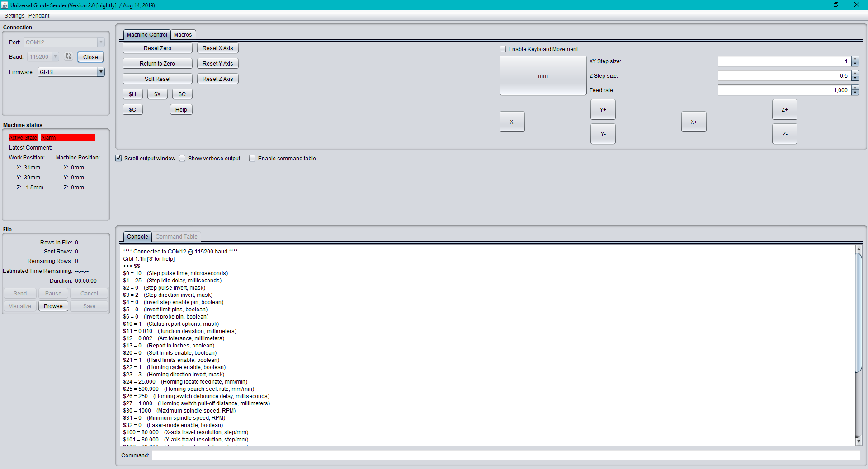Click Work Position X value 31mm
Viewport: 868px width, 469px height.
tap(32, 168)
